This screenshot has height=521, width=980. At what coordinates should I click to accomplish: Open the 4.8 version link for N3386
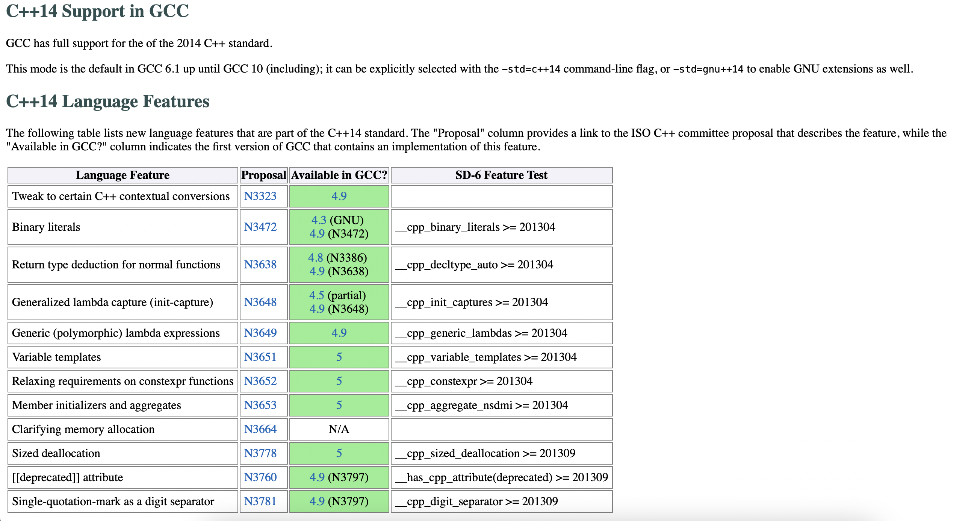315,257
